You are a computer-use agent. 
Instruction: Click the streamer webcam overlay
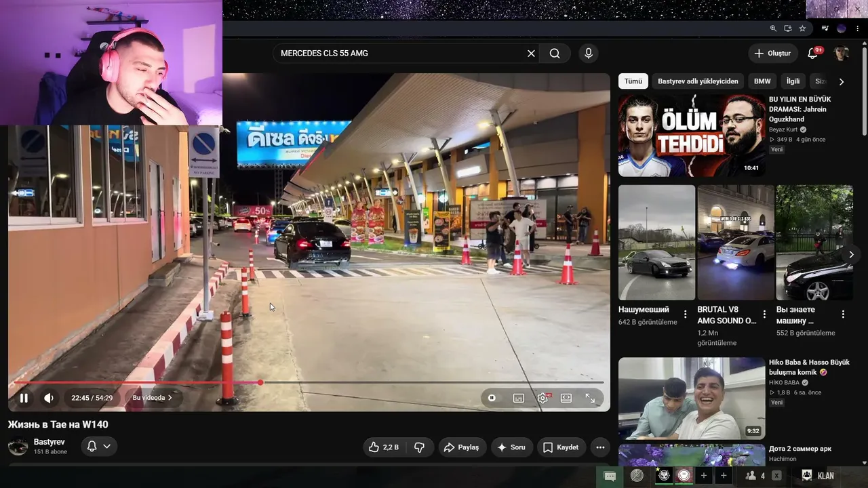click(x=111, y=62)
